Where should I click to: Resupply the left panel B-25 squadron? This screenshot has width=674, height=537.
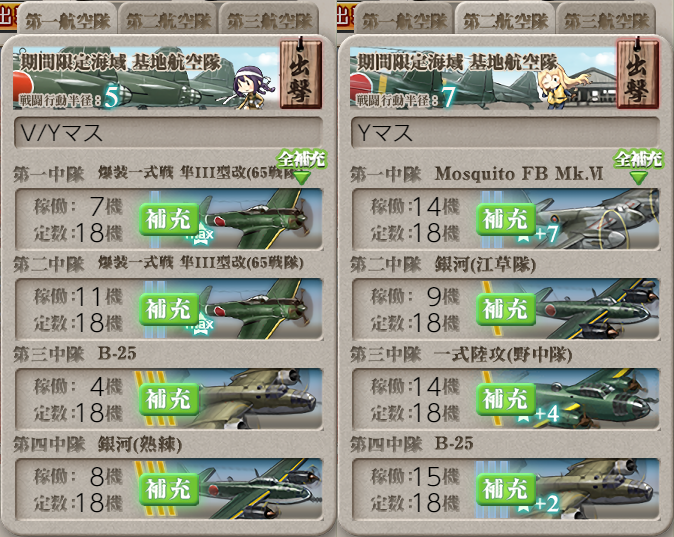(x=169, y=399)
